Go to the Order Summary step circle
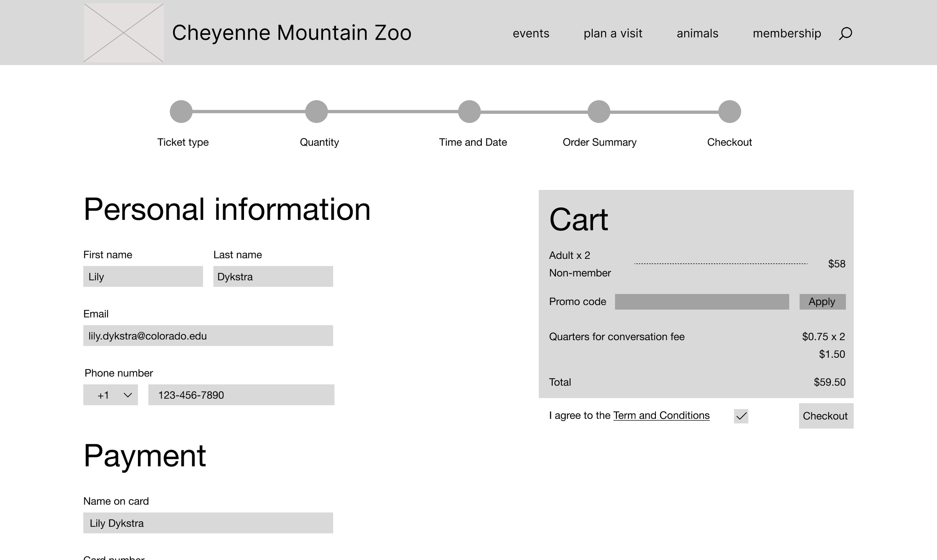937x560 pixels. point(599,112)
